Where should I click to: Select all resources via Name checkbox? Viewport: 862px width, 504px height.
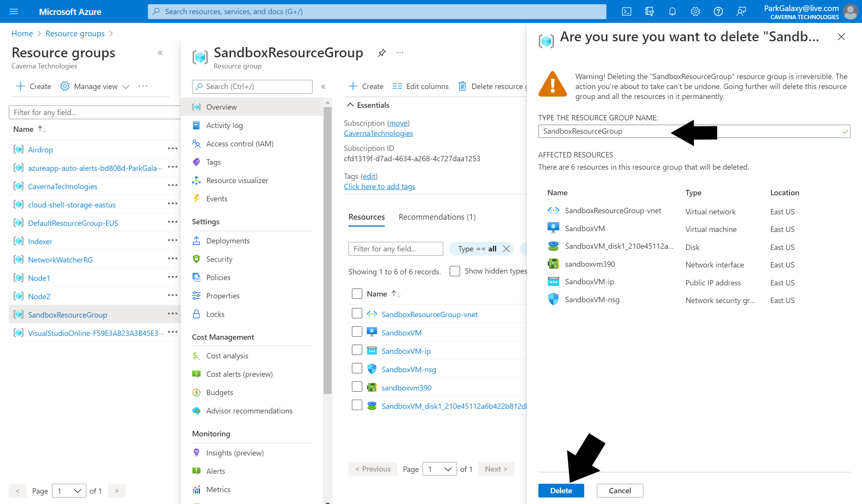[357, 294]
